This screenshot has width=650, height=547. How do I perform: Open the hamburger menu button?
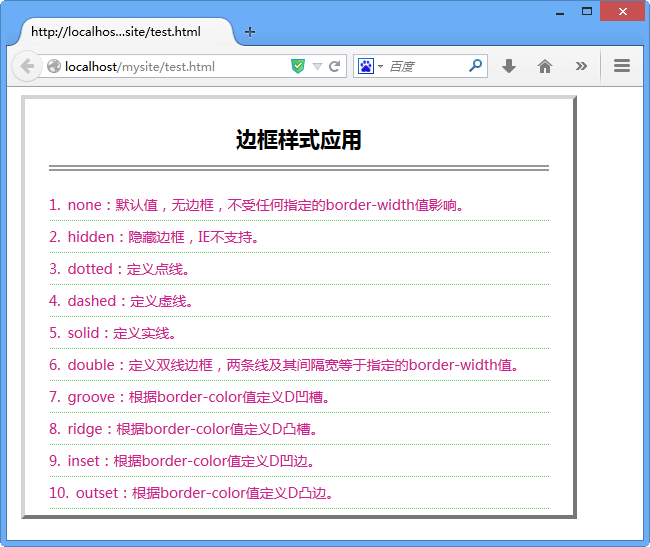pyautogui.click(x=622, y=67)
